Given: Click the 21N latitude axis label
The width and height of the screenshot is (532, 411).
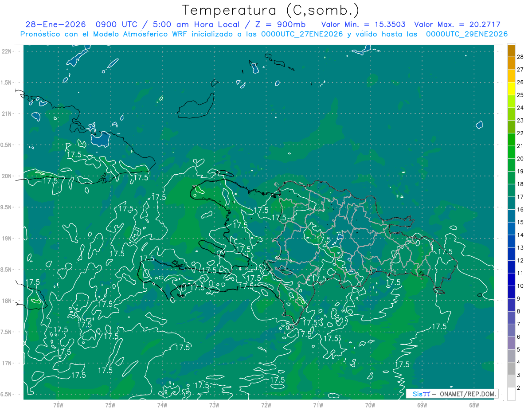Looking at the screenshot, I should 7,114.
